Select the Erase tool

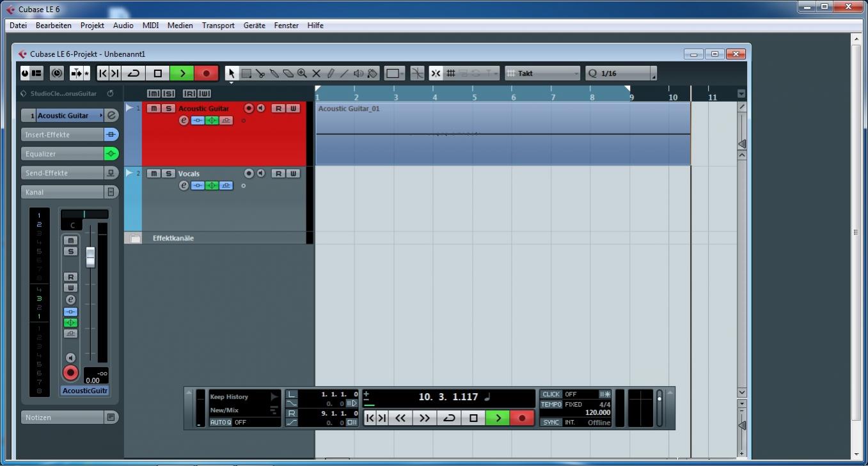[x=288, y=74]
